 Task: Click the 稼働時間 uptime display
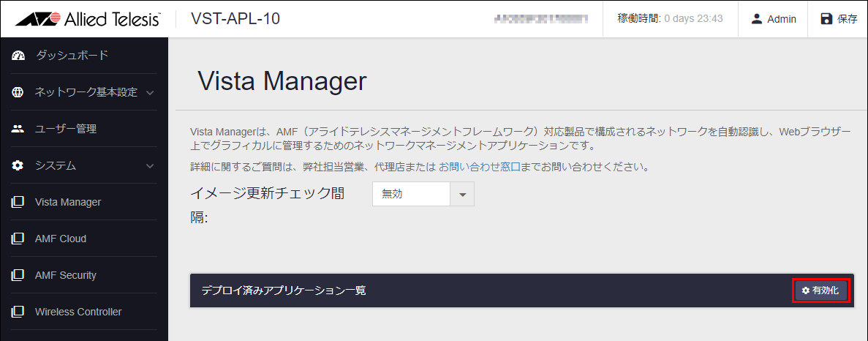point(671,19)
